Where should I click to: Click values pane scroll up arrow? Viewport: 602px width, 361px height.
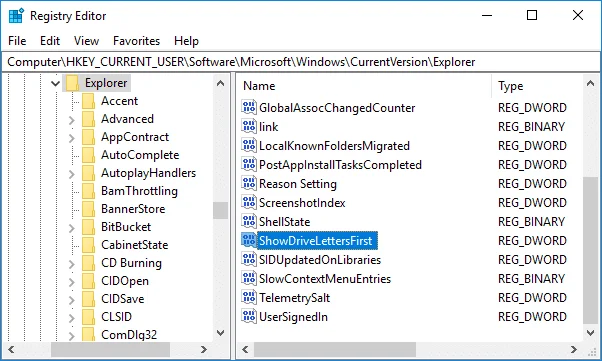pyautogui.click(x=590, y=83)
